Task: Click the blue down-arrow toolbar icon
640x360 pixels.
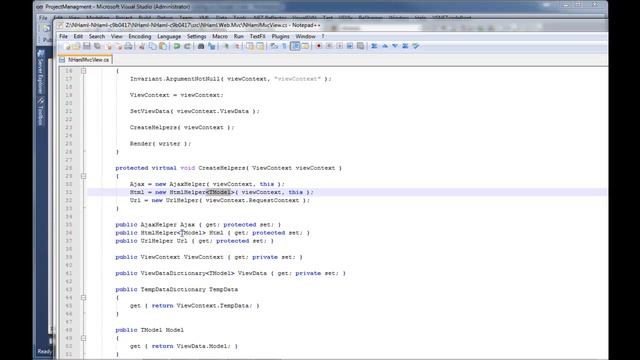Action: 395,46
